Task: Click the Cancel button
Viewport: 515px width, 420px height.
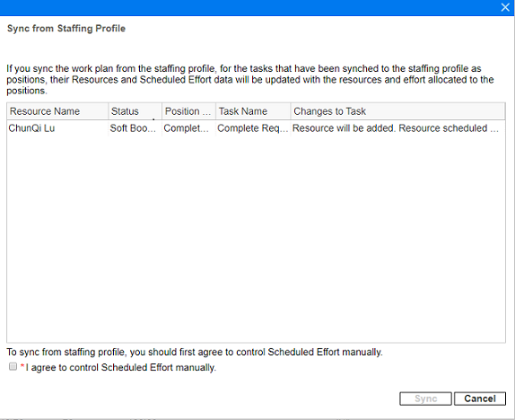Action: (480, 398)
